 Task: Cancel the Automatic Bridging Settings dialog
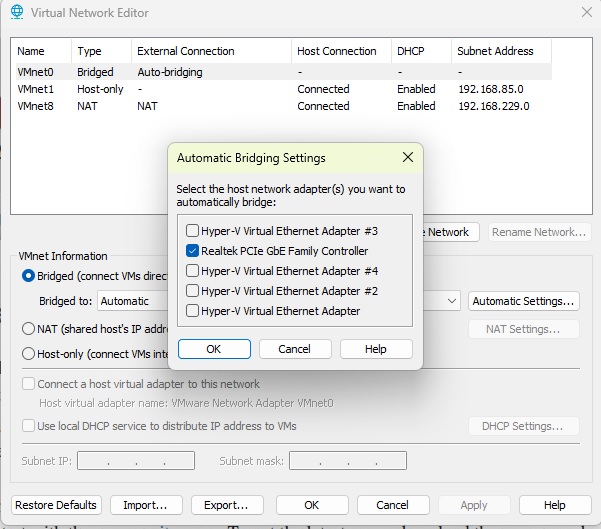[295, 349]
